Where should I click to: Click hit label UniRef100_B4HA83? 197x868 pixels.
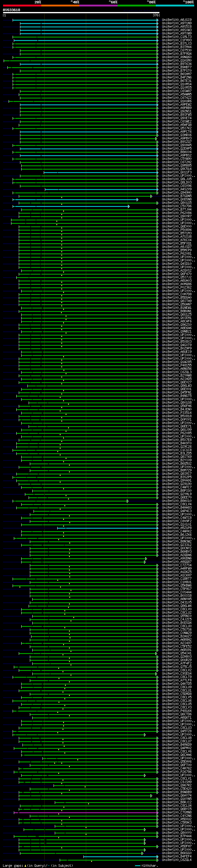tap(177, 507)
